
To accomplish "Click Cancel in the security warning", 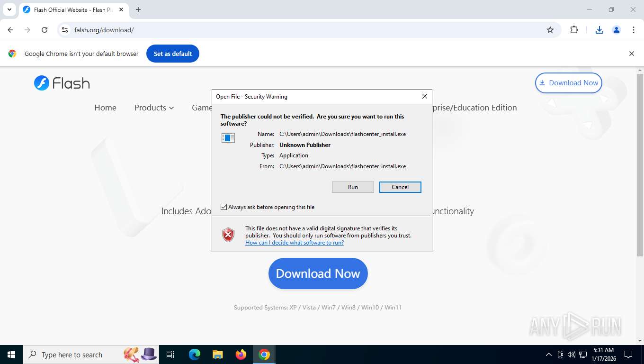I will click(400, 187).
